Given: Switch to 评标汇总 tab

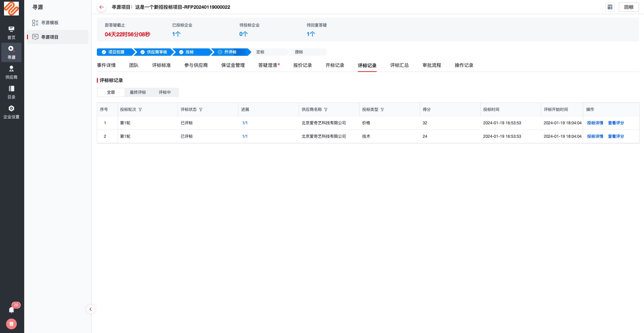Looking at the screenshot, I should coord(400,65).
